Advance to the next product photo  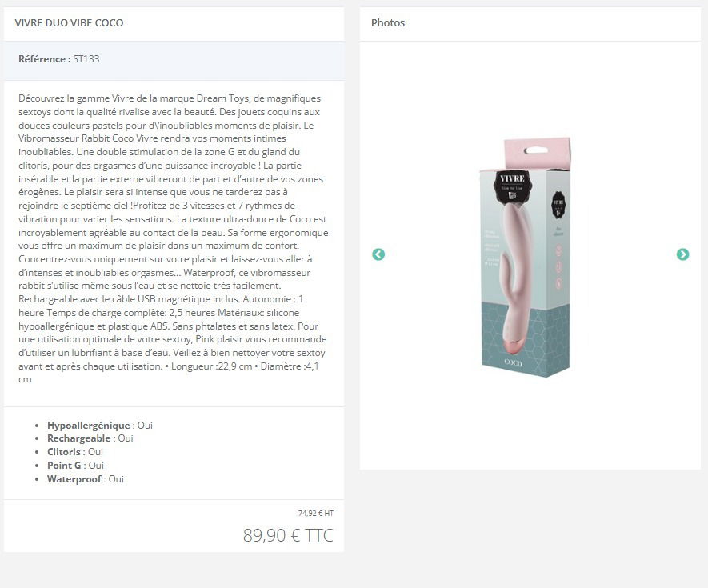click(x=682, y=254)
